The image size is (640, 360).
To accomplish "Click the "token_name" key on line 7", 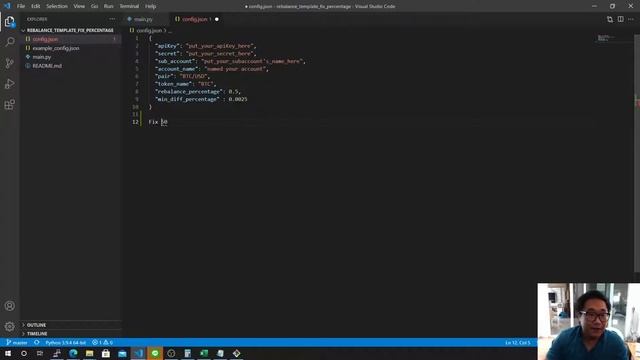I will [173, 84].
